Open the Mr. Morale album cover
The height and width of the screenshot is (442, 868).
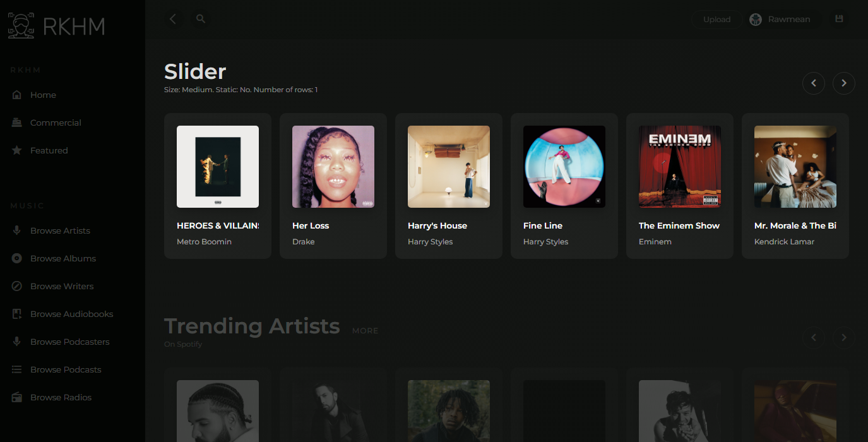coord(795,167)
